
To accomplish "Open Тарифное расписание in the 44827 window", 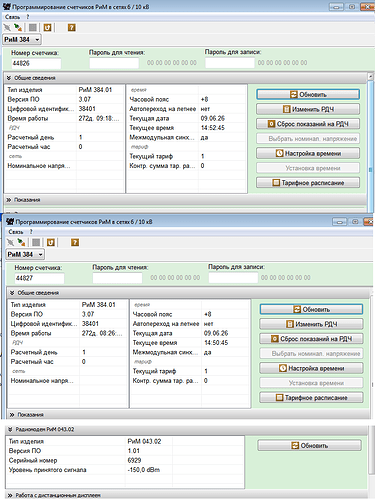I will [311, 398].
